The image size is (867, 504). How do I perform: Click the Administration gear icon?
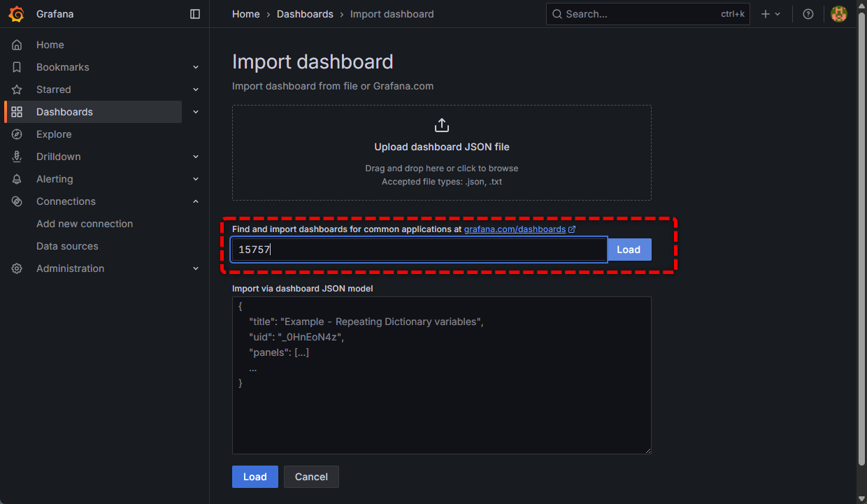pos(17,268)
